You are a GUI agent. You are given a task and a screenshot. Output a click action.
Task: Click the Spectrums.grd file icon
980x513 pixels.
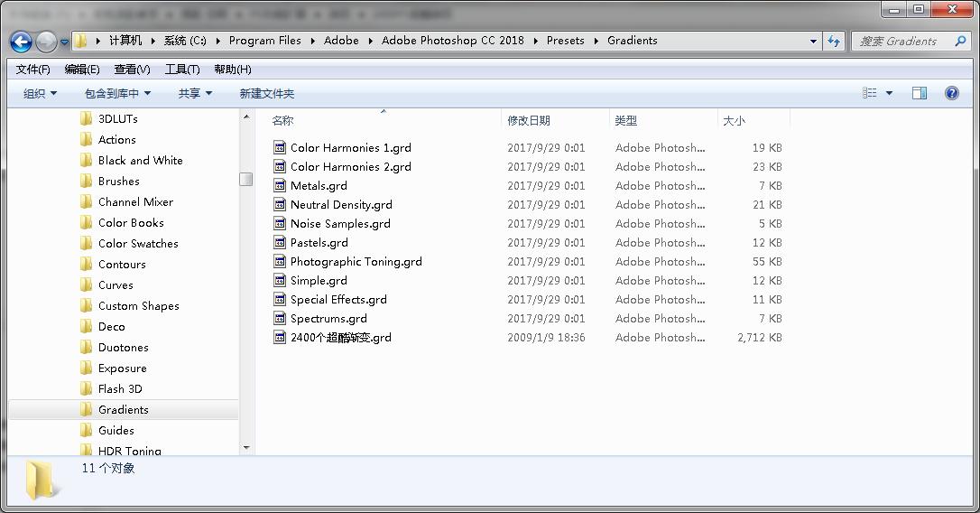pyautogui.click(x=280, y=319)
